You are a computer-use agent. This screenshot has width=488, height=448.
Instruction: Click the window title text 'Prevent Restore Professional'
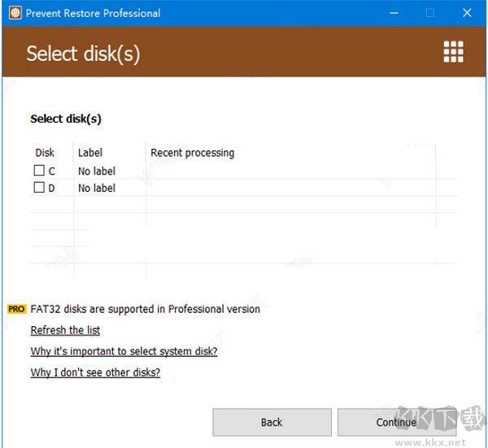tap(93, 13)
